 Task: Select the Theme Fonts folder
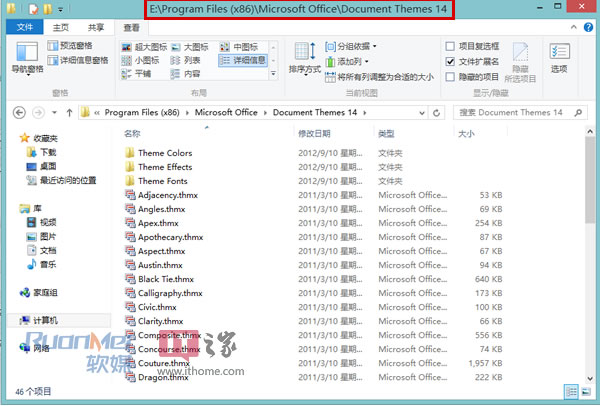[156, 181]
